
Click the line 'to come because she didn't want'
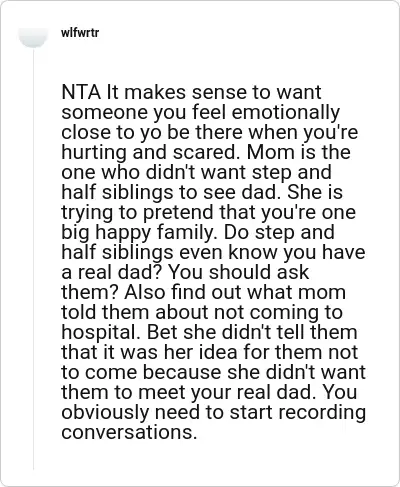(x=213, y=372)
